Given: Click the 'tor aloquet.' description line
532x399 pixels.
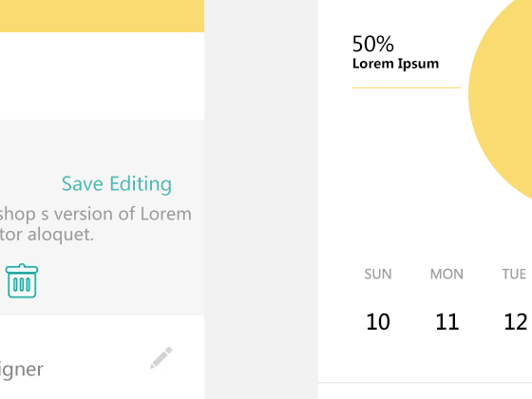Looking at the screenshot, I should tap(47, 235).
